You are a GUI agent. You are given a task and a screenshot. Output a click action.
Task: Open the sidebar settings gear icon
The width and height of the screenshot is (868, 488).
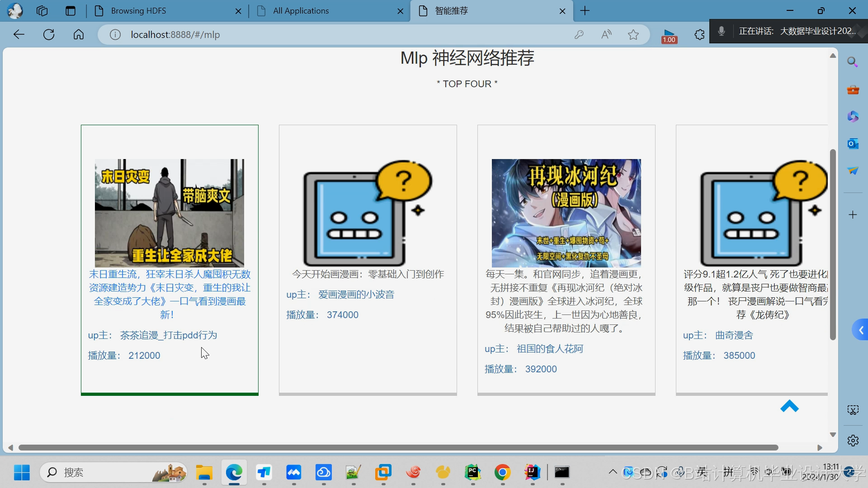(853, 441)
